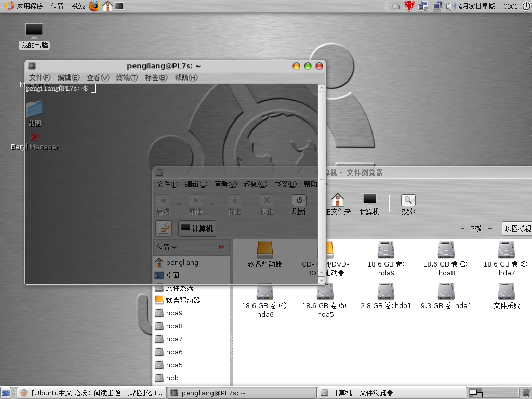
Task: Launch Firefox from the top panel
Action: tap(95, 6)
